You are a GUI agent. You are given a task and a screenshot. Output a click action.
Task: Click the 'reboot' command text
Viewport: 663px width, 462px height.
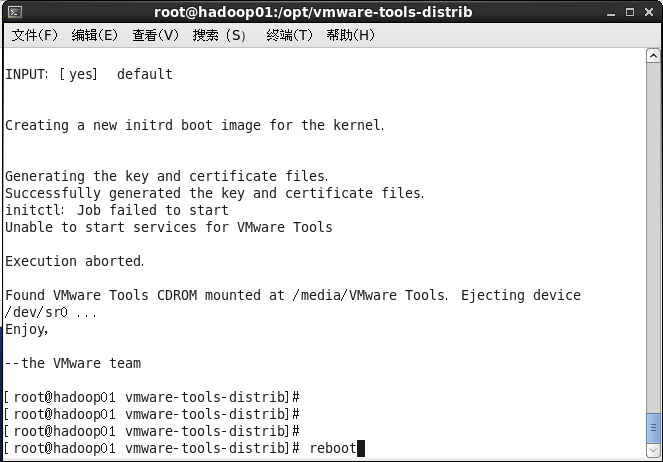(x=333, y=448)
